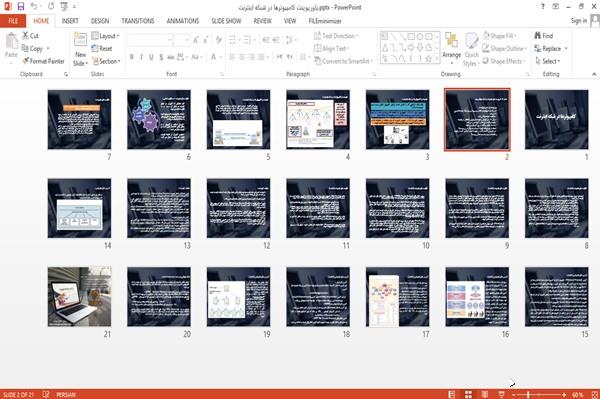Open the REVIEW tab

click(262, 21)
